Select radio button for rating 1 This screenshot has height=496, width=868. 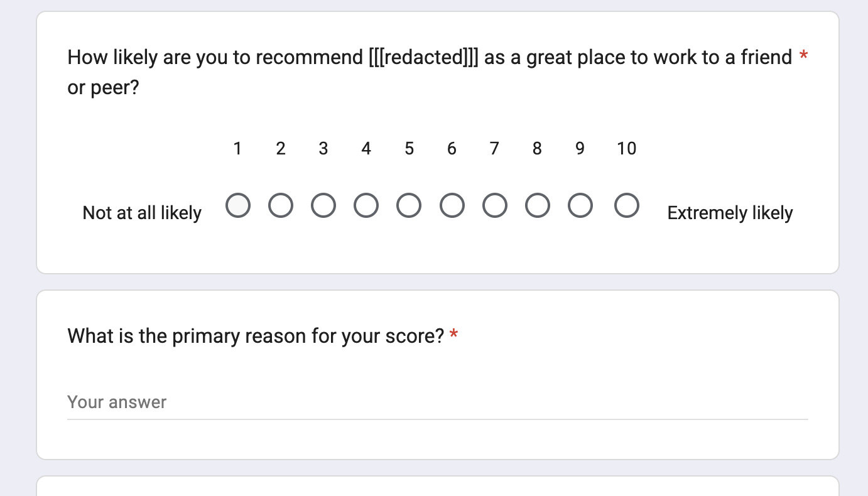[238, 205]
